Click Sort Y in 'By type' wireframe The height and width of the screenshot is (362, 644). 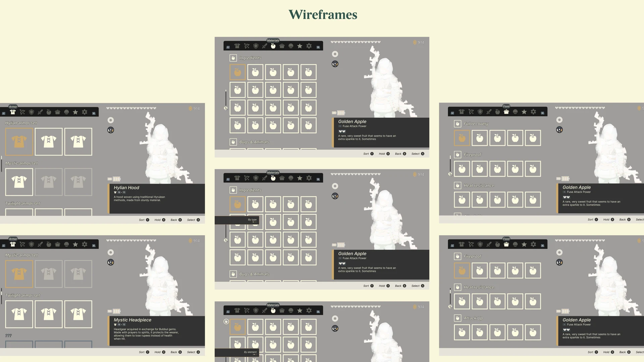pyautogui.click(x=368, y=286)
